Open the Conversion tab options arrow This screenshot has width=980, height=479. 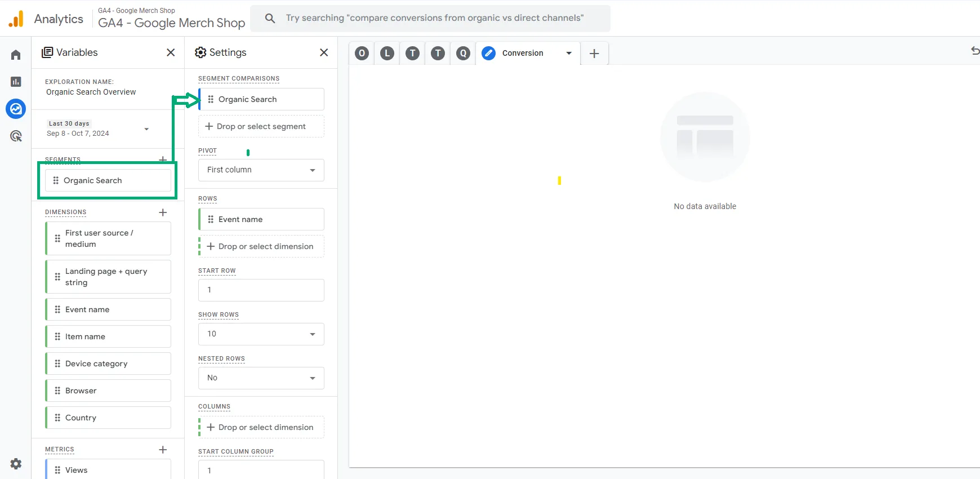[569, 53]
